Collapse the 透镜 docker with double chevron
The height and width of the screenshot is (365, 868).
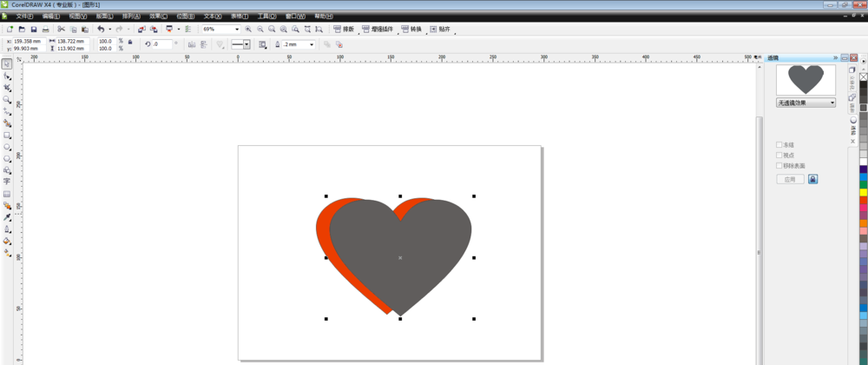click(x=835, y=57)
